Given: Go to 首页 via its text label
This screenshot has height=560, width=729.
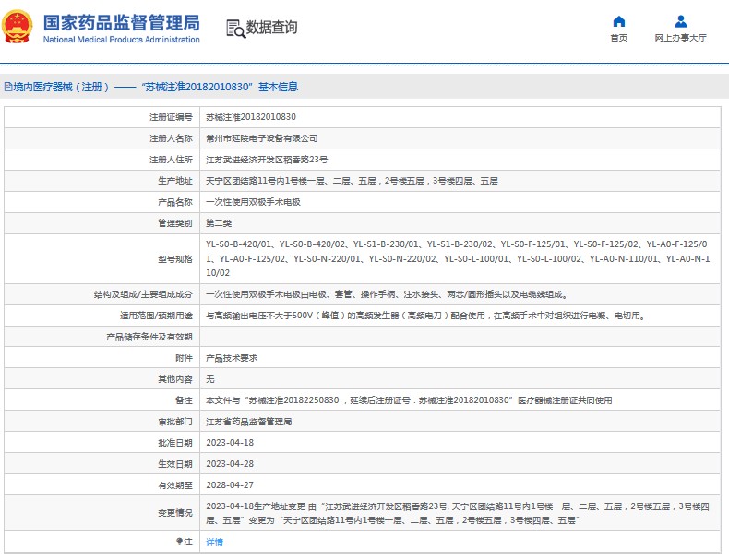Looking at the screenshot, I should 618,38.
